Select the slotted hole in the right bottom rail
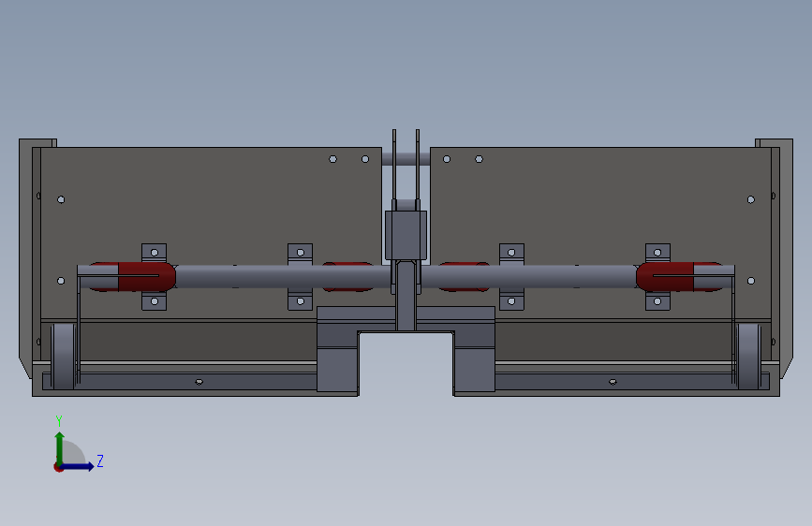This screenshot has width=812, height=526. [613, 382]
